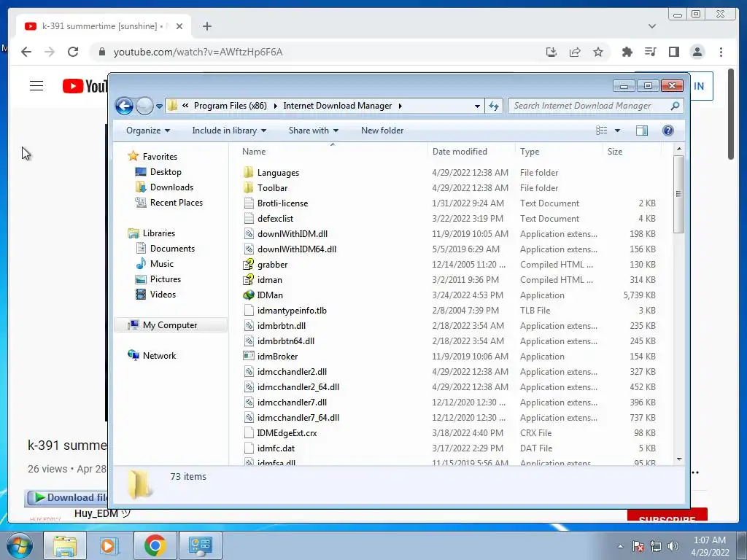Sort files by Type column
This screenshot has height=560, width=747.
[x=530, y=152]
